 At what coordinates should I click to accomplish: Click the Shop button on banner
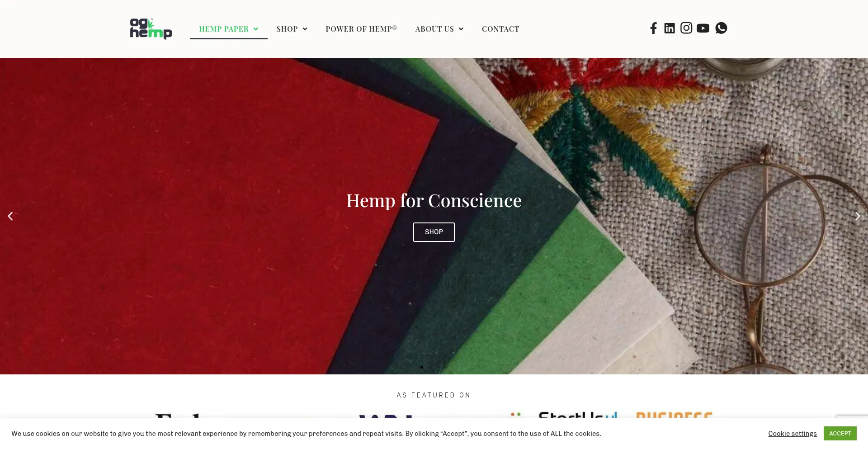click(x=434, y=232)
